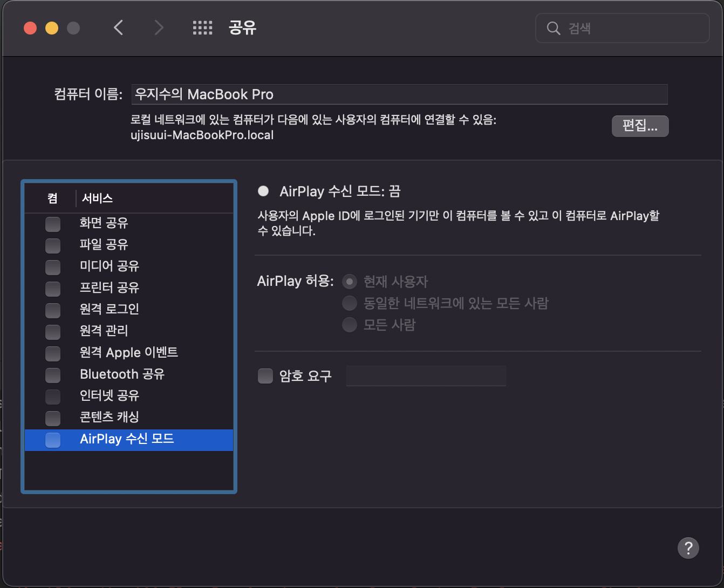Select the Bluetooth 공유 service row
Image resolution: width=724 pixels, height=588 pixels.
coord(129,374)
